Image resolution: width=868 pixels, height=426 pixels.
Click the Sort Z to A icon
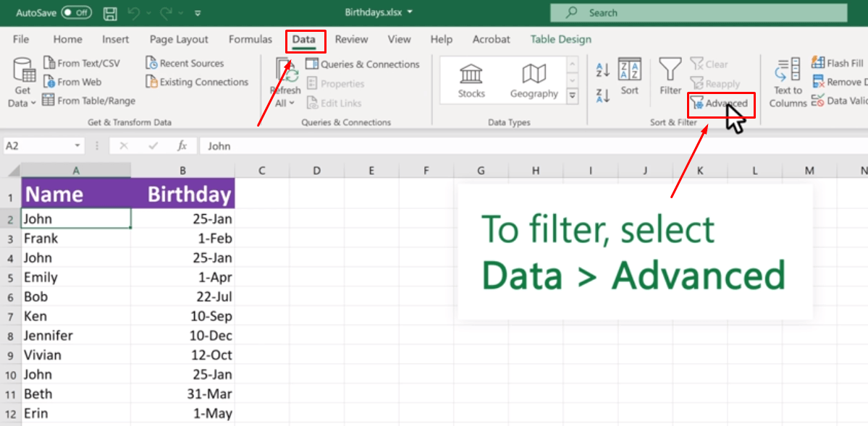pyautogui.click(x=602, y=95)
